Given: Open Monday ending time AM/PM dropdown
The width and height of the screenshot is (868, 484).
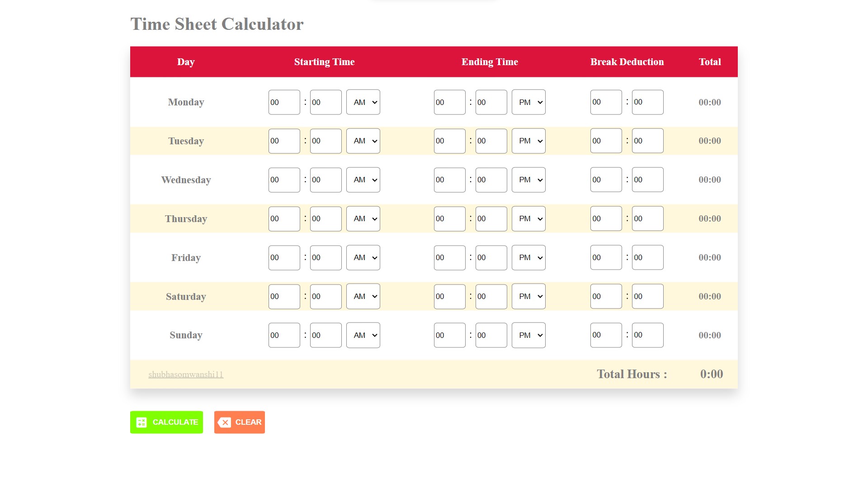Looking at the screenshot, I should [x=528, y=102].
